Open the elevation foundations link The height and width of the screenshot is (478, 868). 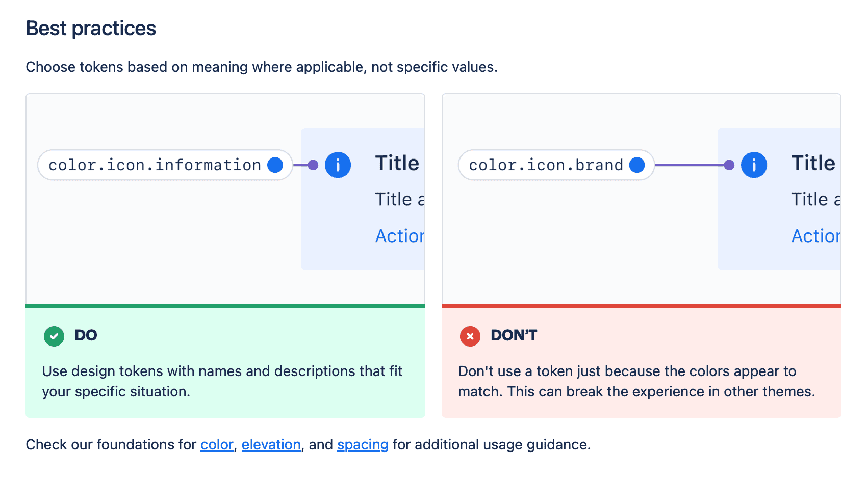click(x=271, y=445)
